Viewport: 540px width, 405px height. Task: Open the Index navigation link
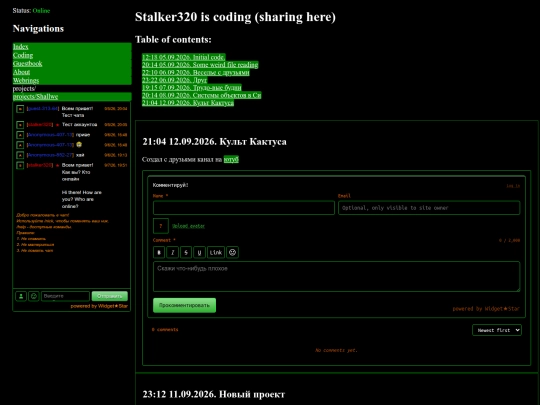point(21,46)
